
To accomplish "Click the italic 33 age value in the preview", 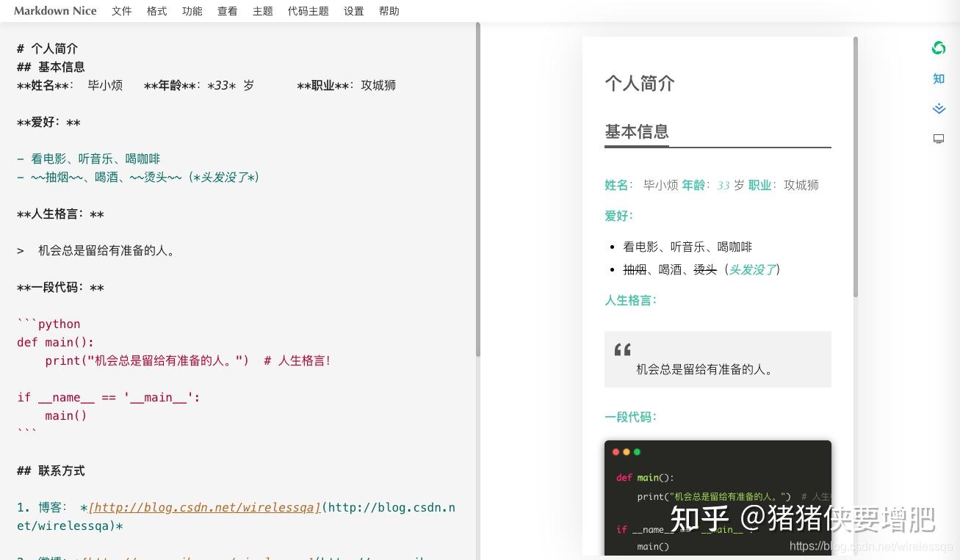I will pos(723,185).
